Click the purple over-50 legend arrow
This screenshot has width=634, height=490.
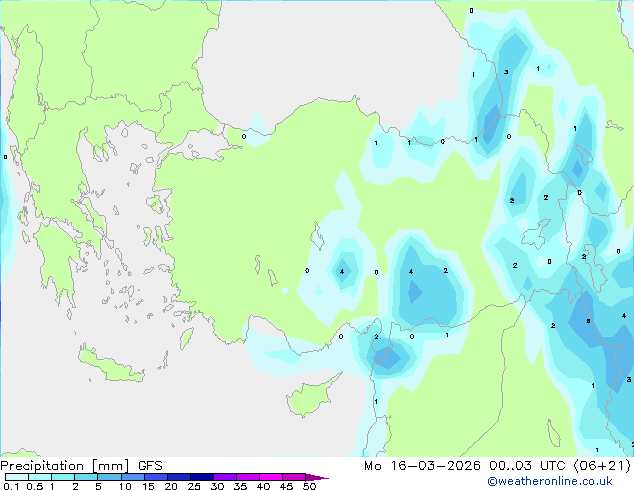(x=316, y=477)
